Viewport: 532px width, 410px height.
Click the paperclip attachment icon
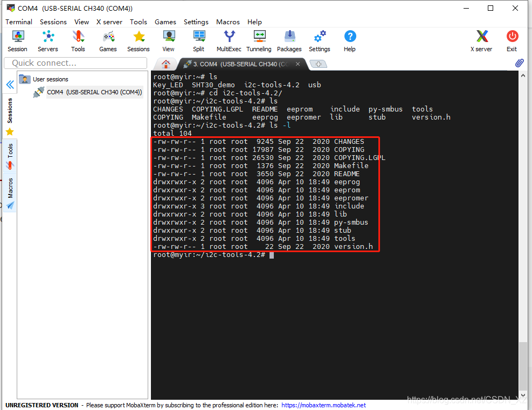point(519,63)
